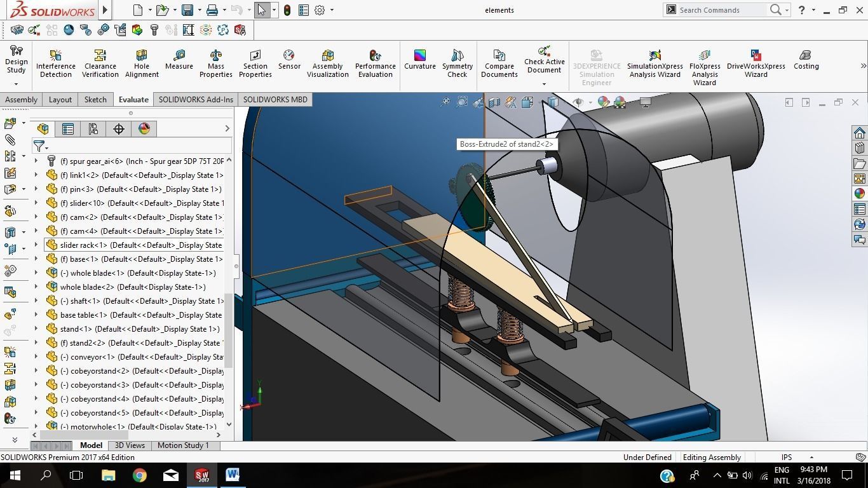The image size is (868, 488).
Task: Switch to the Assembly tab
Action: coord(21,100)
